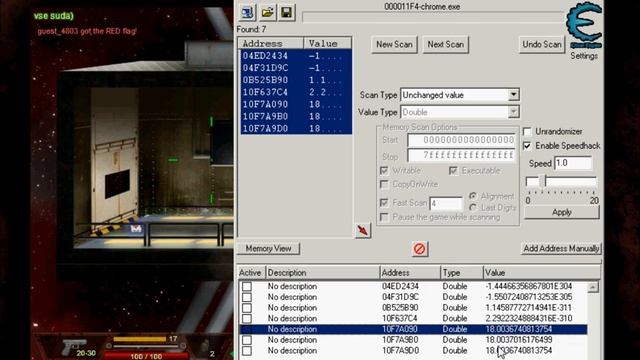This screenshot has height=360, width=640.
Task: Open the Memory View window
Action: click(x=269, y=249)
